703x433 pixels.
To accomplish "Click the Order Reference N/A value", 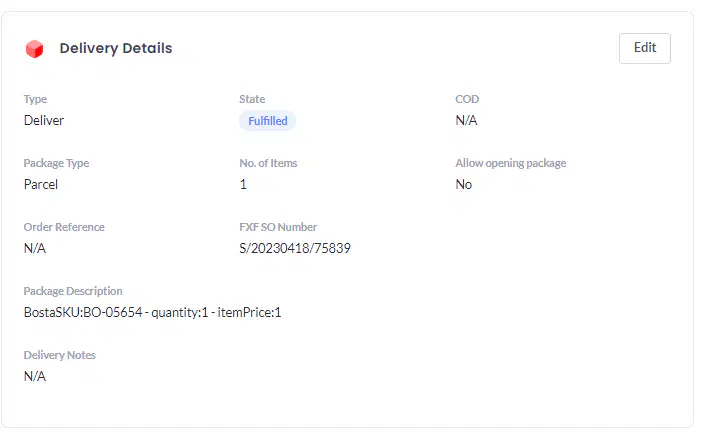I will tap(35, 248).
